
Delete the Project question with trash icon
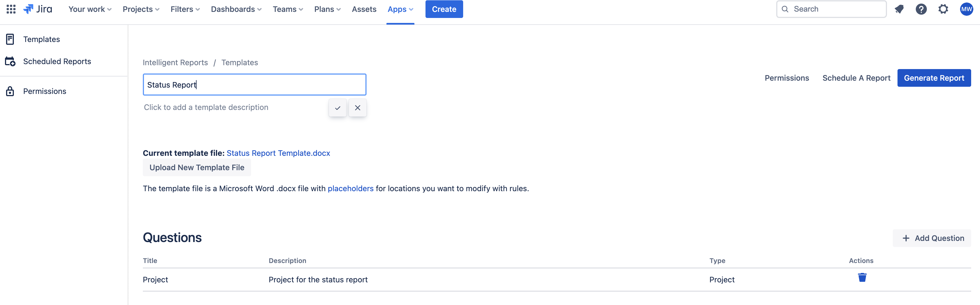click(862, 278)
